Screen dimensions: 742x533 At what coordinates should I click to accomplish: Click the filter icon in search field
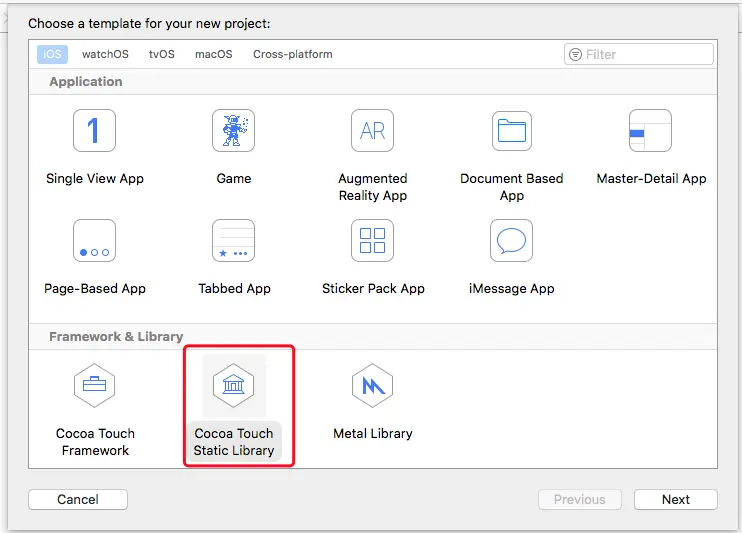[x=575, y=54]
